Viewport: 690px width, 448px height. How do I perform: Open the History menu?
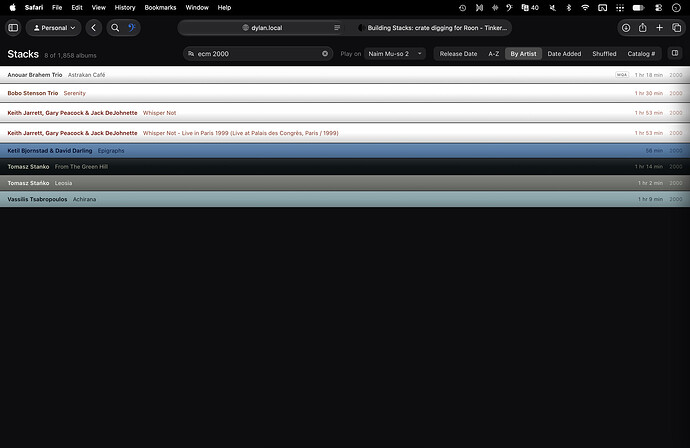pyautogui.click(x=125, y=7)
